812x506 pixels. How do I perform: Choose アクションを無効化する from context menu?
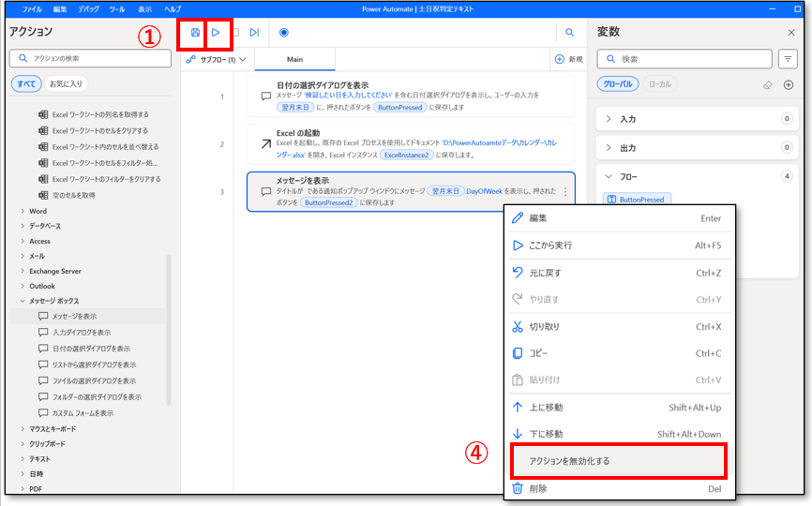pos(616,461)
